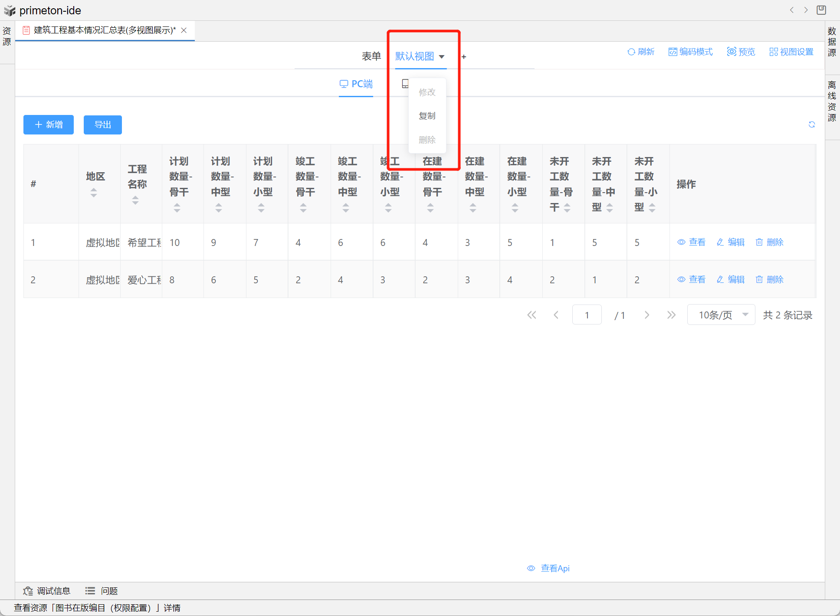Switch to the 表单 tab
Viewport: 840px width, 616px height.
click(371, 56)
